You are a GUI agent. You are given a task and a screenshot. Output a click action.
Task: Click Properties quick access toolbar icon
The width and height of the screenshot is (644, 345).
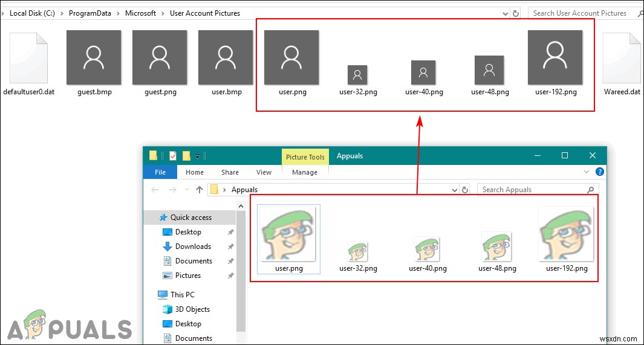point(173,156)
